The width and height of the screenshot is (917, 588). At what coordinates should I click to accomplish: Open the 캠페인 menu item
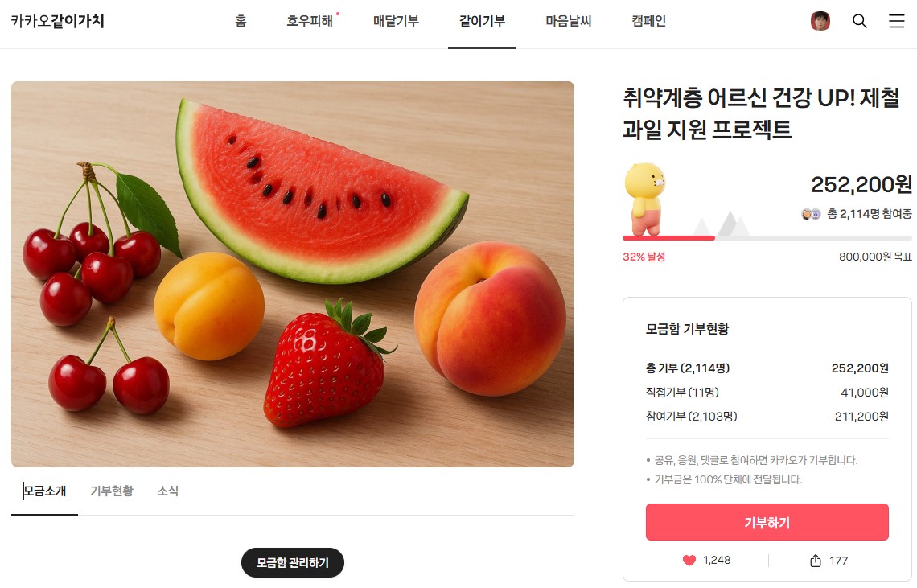[x=648, y=21]
